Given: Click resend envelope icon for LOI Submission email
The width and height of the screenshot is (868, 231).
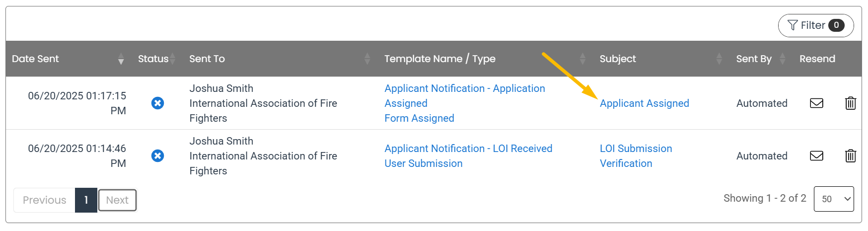Looking at the screenshot, I should click(x=816, y=155).
